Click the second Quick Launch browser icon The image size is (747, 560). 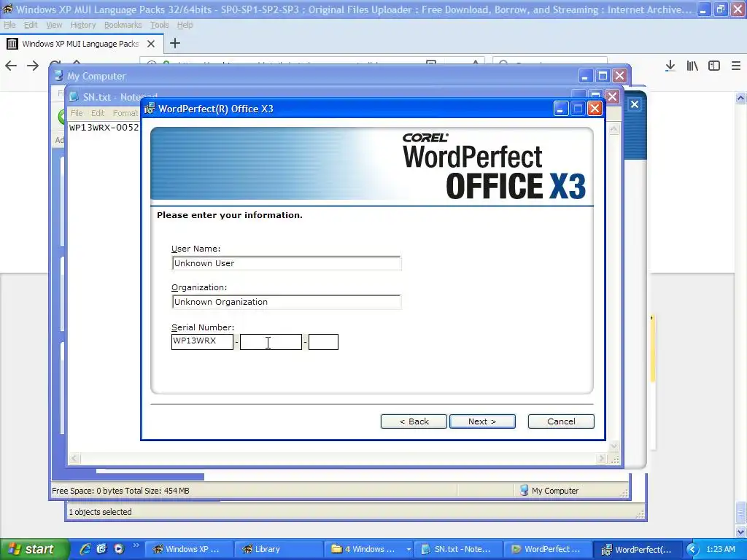coord(101,549)
